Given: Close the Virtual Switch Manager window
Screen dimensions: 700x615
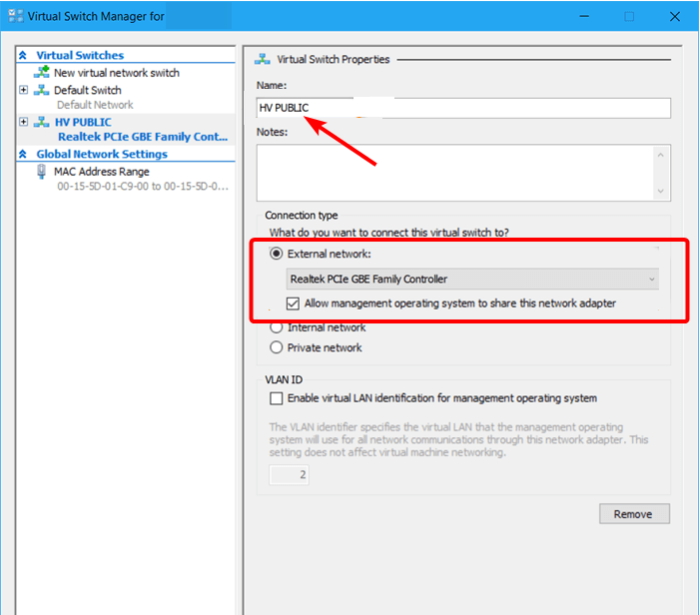Looking at the screenshot, I should click(x=675, y=17).
